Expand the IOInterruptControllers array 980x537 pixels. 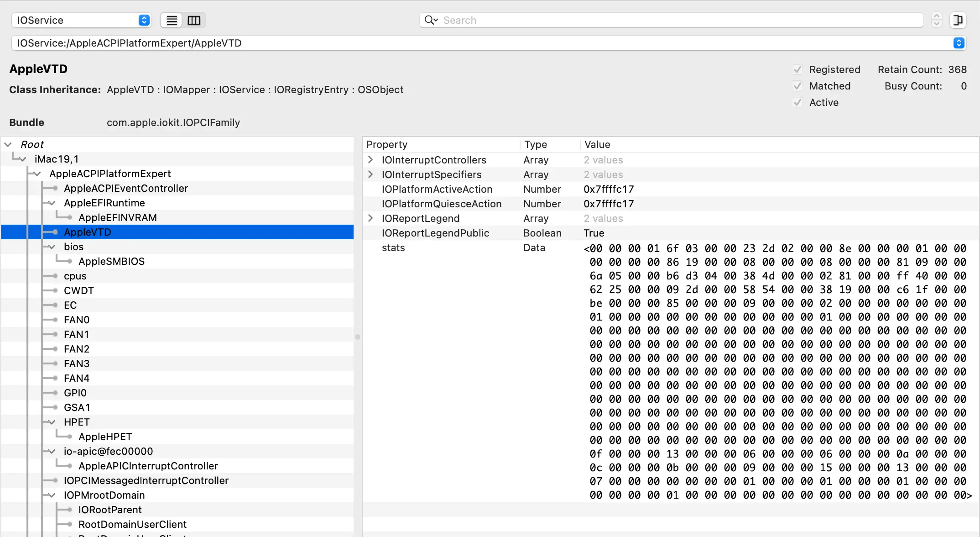(x=370, y=160)
